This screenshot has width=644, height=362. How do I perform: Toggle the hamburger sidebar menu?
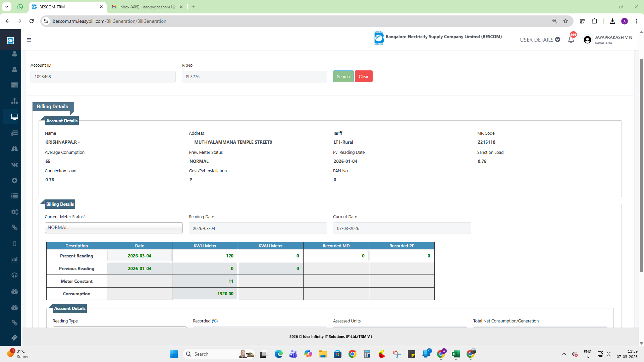click(29, 40)
